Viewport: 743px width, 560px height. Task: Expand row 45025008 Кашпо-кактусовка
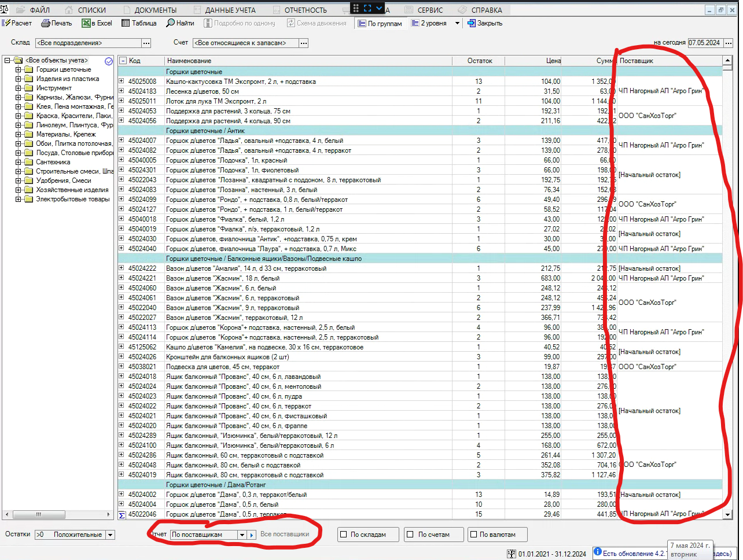tap(121, 82)
